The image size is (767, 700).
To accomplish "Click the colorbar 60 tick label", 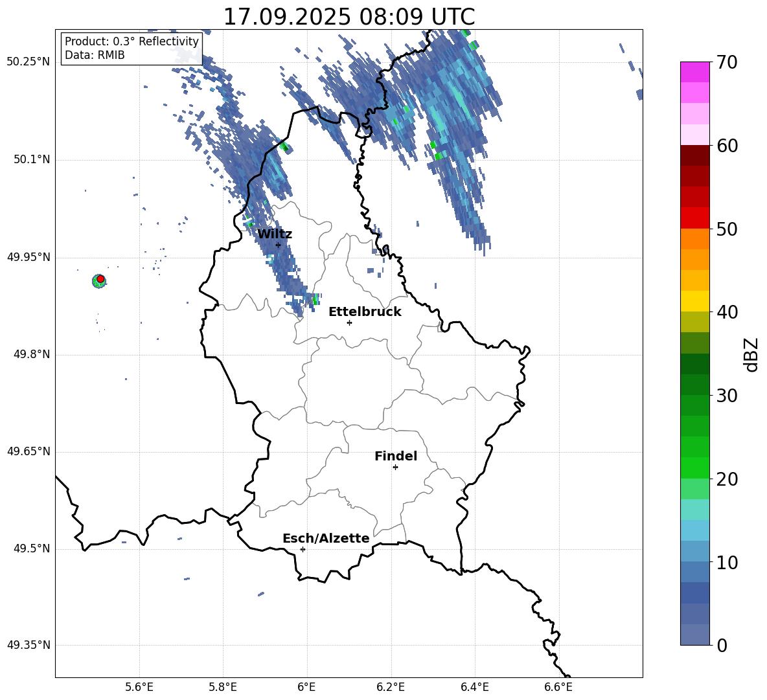I will click(727, 146).
